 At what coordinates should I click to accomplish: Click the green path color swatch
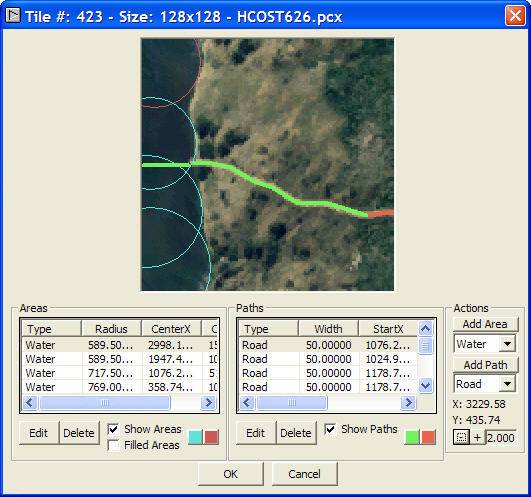[x=412, y=437]
